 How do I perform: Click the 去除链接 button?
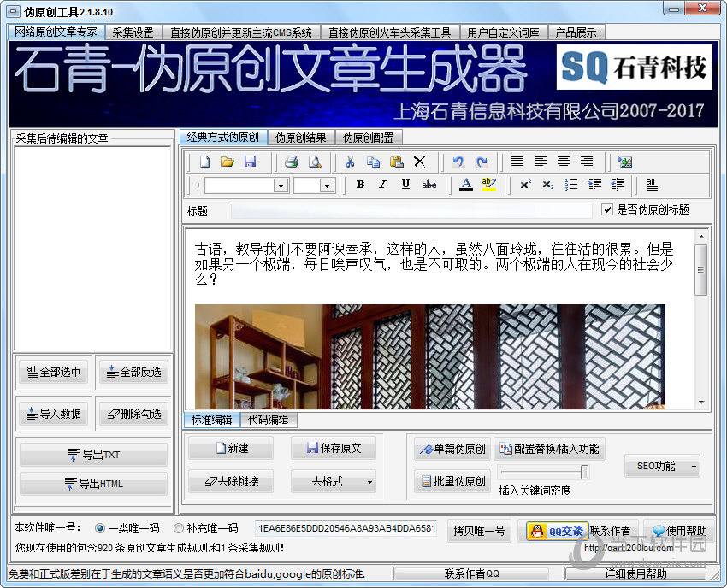231,482
